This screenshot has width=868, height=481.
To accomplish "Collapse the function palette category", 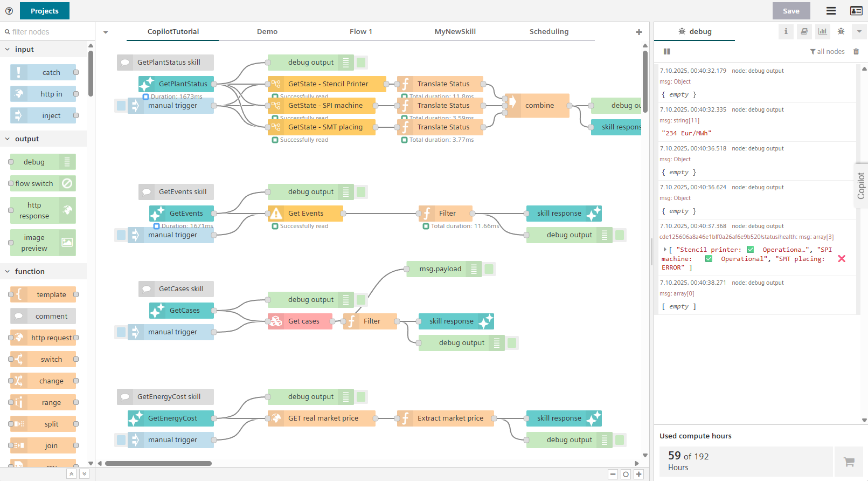I will click(8, 272).
